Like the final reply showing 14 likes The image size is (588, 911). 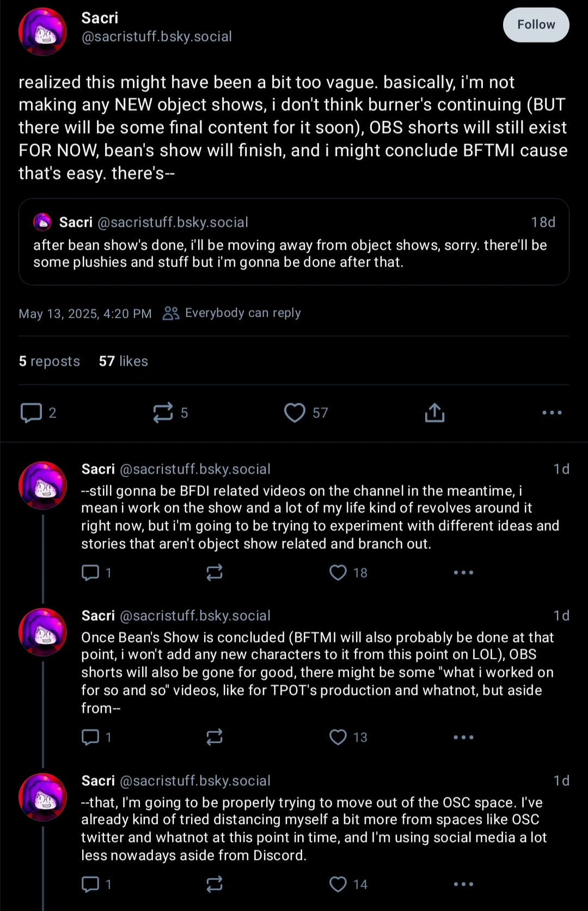[x=339, y=884]
